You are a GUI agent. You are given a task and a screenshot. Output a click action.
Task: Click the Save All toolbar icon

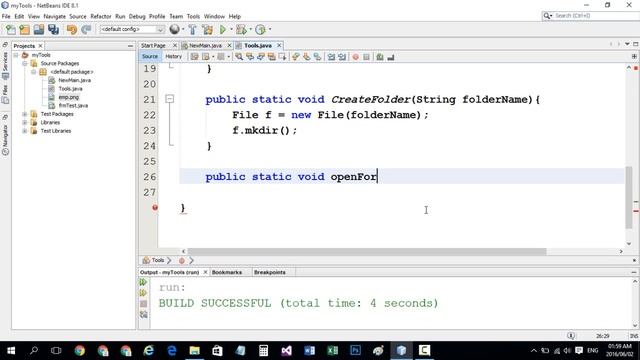pos(53,29)
